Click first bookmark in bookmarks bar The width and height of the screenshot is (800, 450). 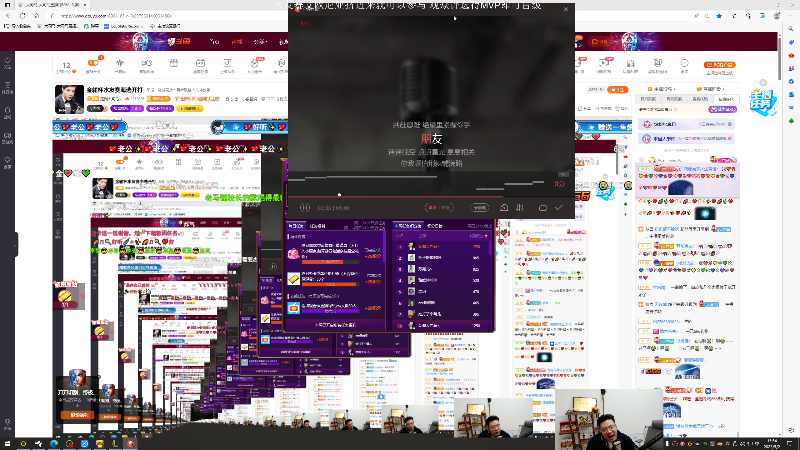coord(17,26)
